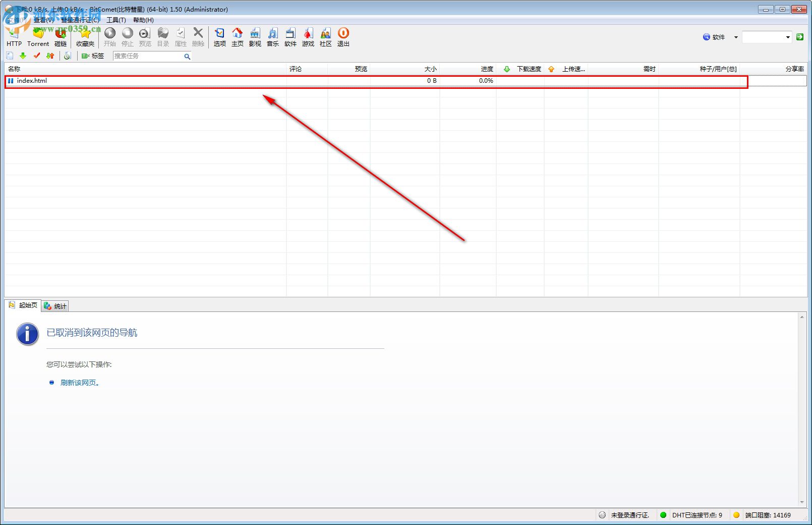
Task: Click the 退出 exit icon
Action: click(343, 37)
